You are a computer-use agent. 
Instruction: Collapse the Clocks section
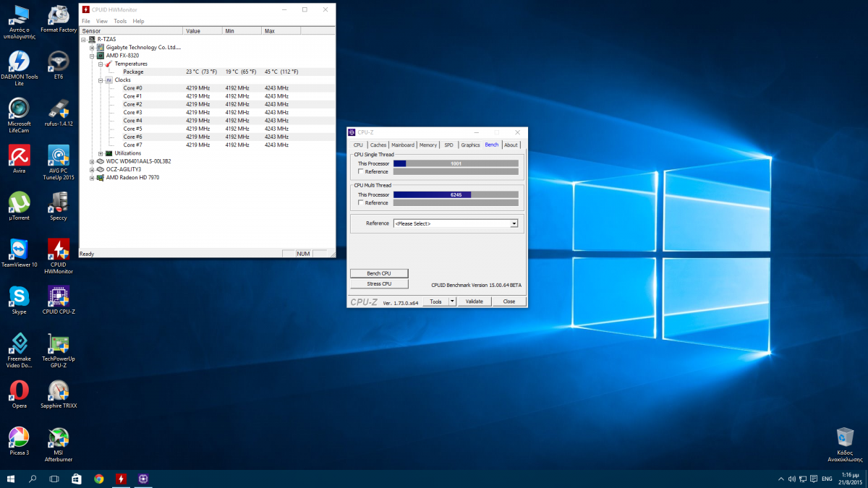point(100,80)
